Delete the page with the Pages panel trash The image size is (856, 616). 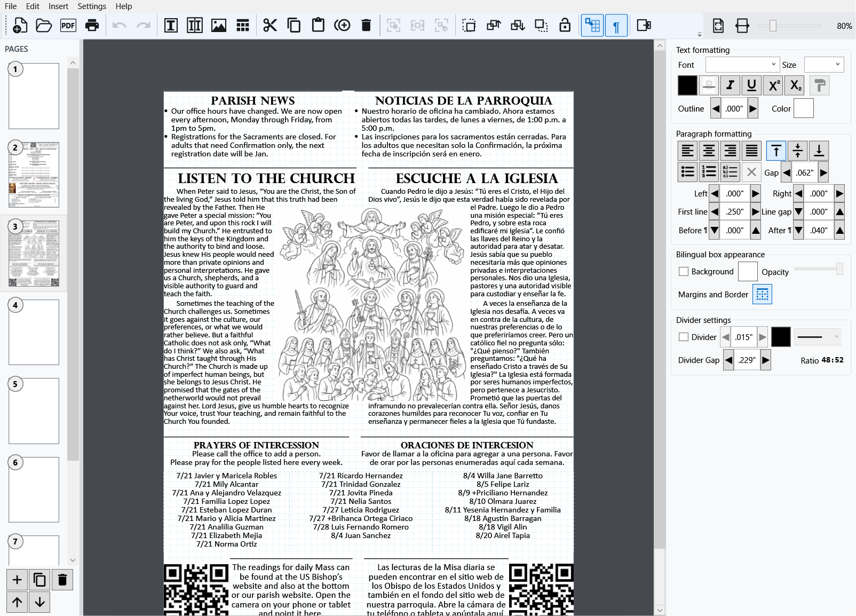(x=62, y=580)
